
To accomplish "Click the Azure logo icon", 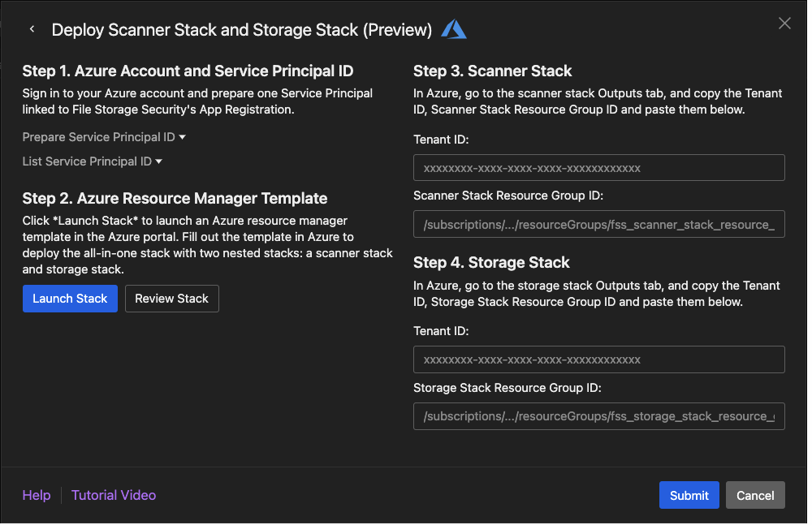I will pos(454,29).
